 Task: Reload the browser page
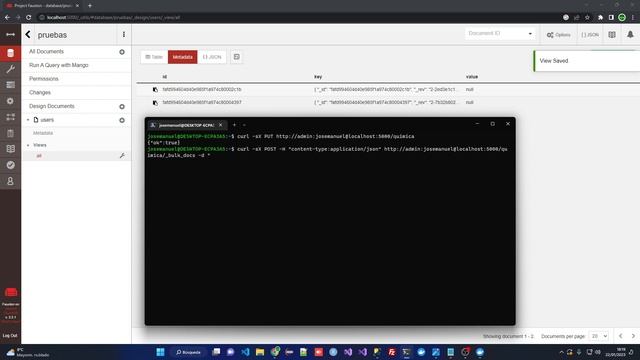tap(29, 18)
